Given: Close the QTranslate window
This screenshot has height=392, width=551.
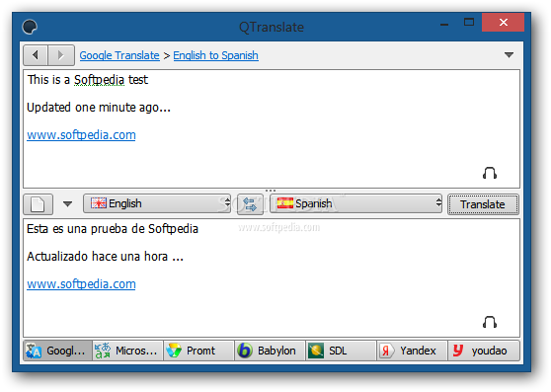Looking at the screenshot, I should pyautogui.click(x=504, y=23).
